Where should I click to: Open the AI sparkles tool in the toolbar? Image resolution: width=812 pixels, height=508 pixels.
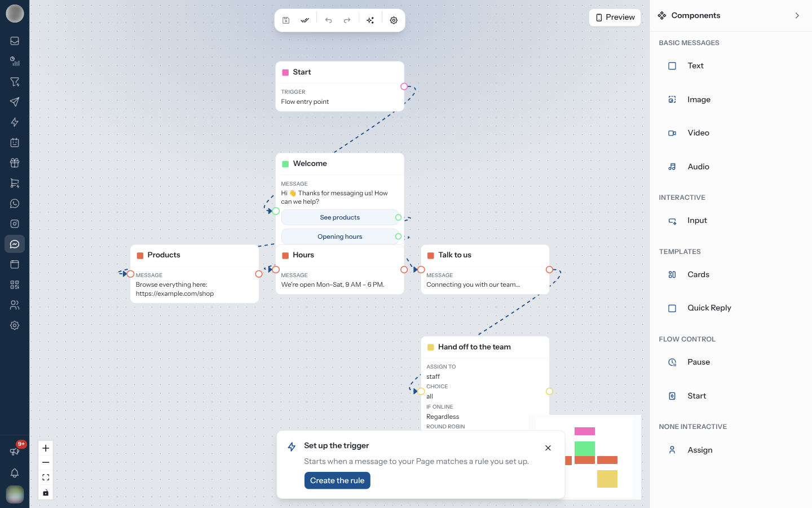tap(370, 20)
